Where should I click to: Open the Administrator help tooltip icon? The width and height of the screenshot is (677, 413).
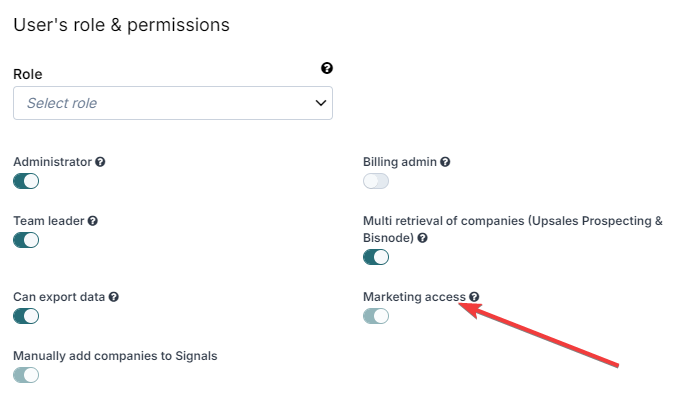pos(100,162)
